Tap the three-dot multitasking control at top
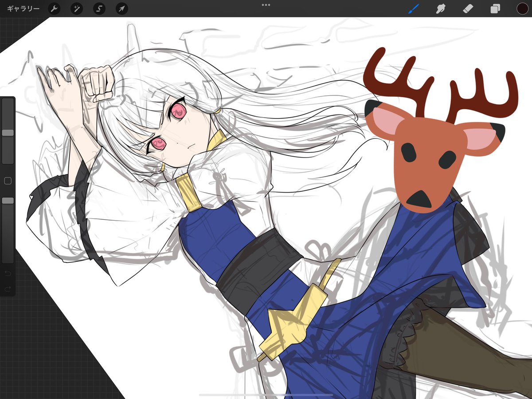The width and height of the screenshot is (532, 399). [266, 5]
